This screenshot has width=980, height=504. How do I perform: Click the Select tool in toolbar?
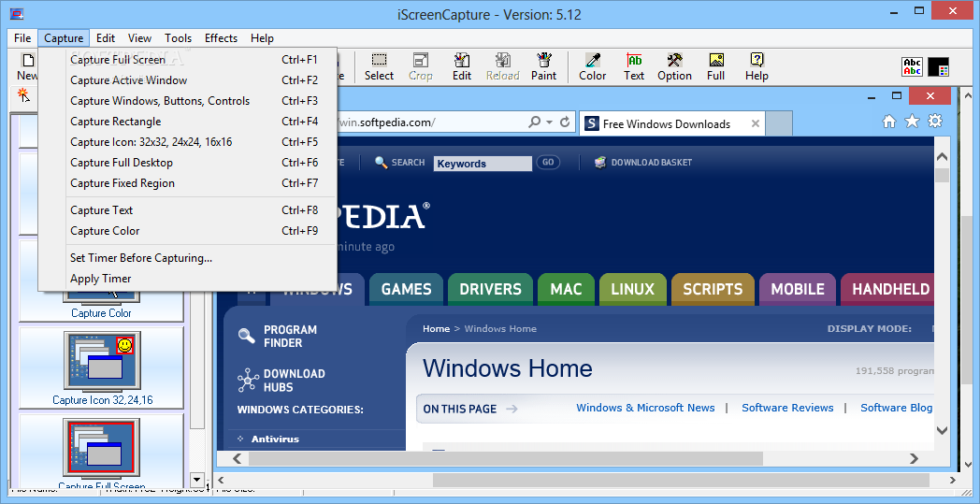point(379,67)
